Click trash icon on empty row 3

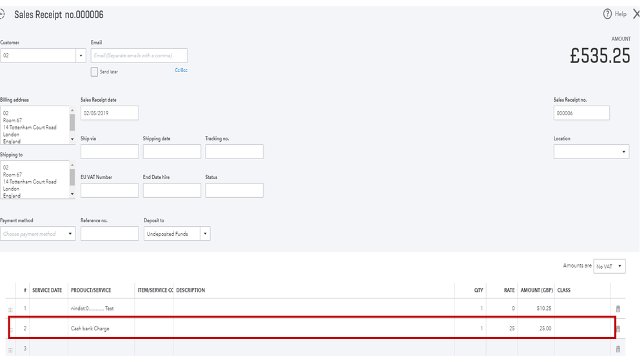coord(618,349)
